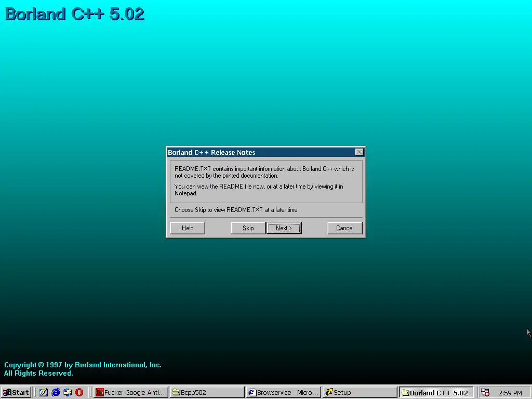Open the Windows Start menu
Screen dimensions: 532x399
[16, 393]
